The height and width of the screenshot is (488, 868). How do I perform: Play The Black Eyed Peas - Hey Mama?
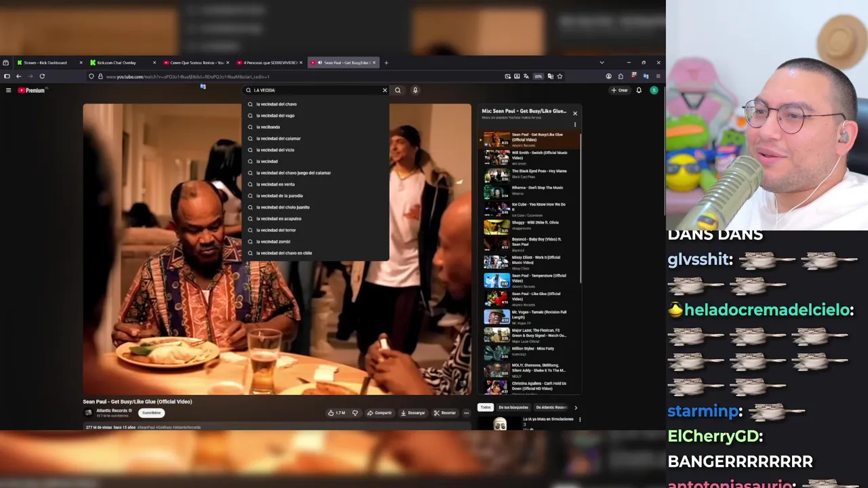[x=530, y=176]
